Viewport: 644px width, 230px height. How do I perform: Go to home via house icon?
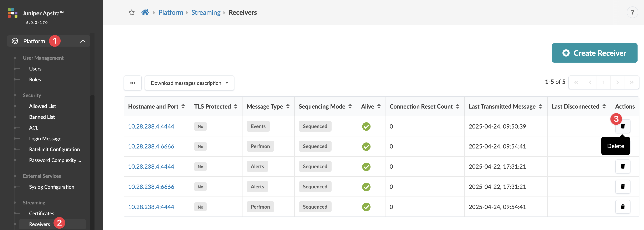(145, 12)
